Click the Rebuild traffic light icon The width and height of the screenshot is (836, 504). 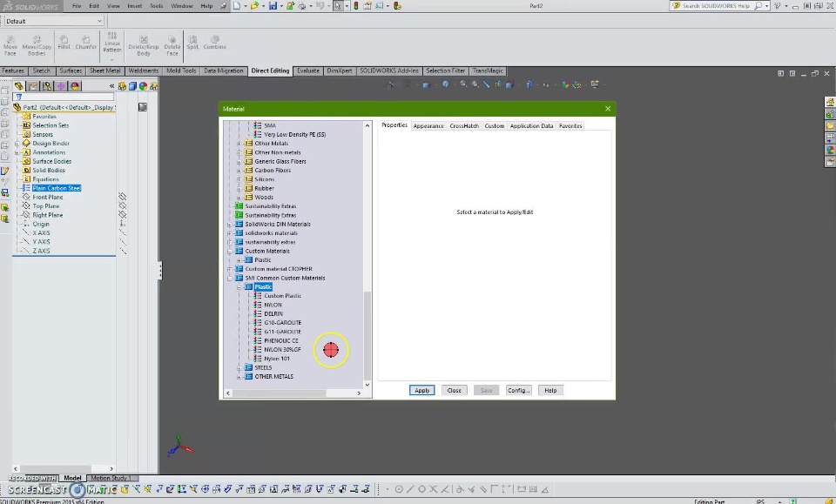click(356, 6)
